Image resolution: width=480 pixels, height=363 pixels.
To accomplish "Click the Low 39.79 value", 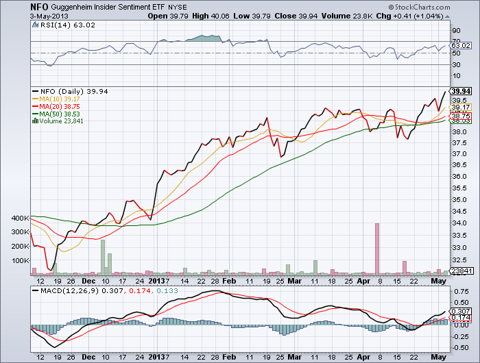I will (252, 16).
